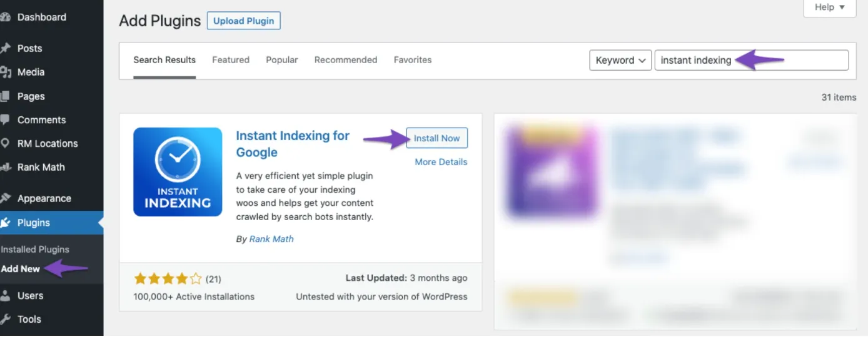The height and width of the screenshot is (354, 868).
Task: Click the Users person icon
Action: click(x=6, y=295)
